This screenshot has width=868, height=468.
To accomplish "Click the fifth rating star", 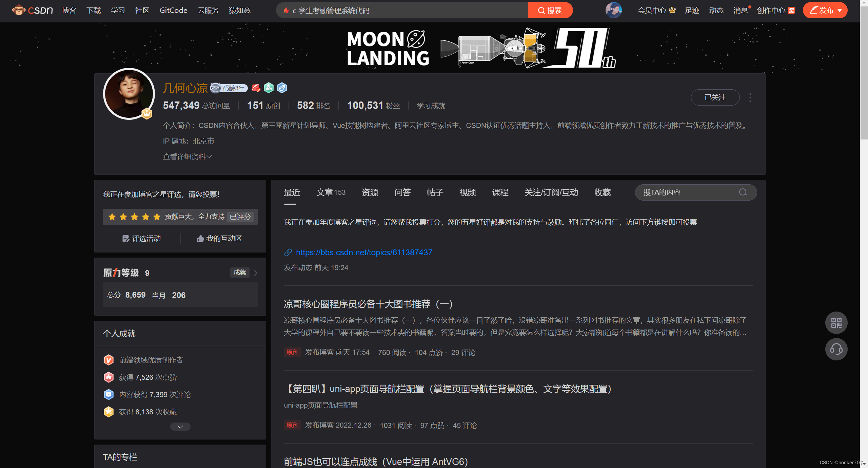I will point(157,217).
